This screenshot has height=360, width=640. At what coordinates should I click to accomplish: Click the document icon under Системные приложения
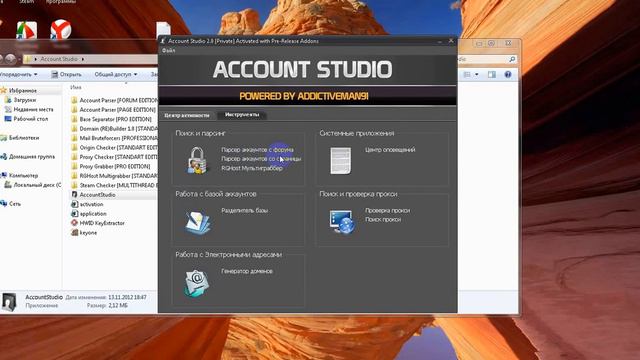[340, 161]
